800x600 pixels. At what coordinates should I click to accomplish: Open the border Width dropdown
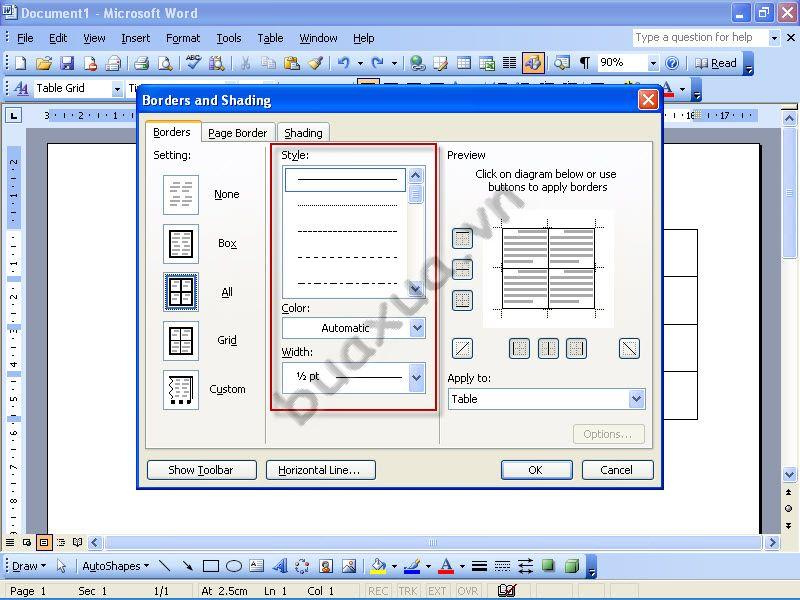tap(417, 378)
